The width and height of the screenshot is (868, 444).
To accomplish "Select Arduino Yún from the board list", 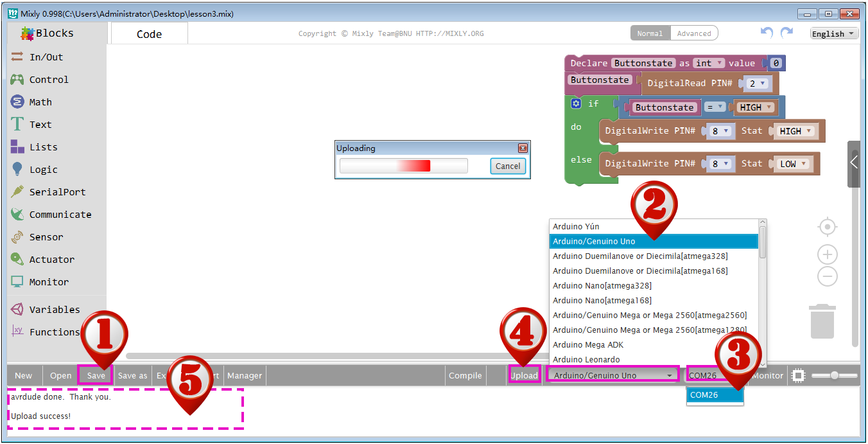I will (654, 226).
